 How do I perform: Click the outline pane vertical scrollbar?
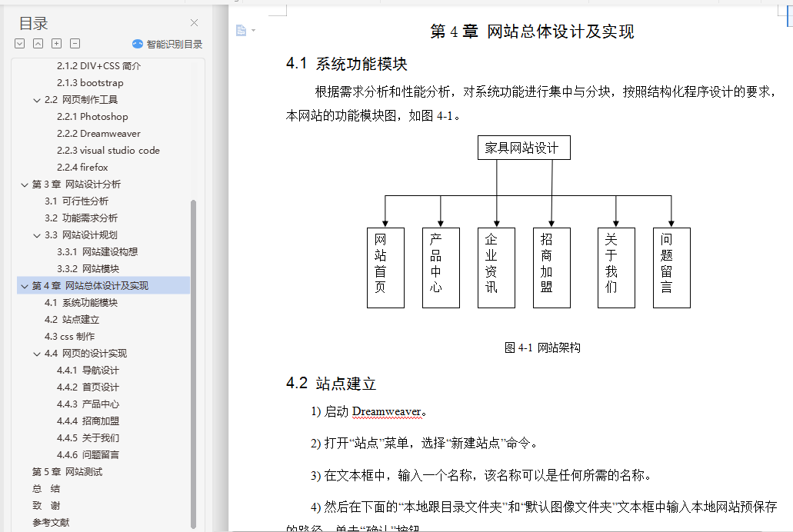(193, 364)
